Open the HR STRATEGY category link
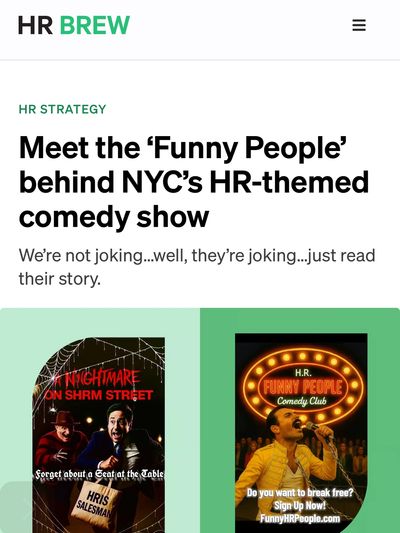This screenshot has height=533, width=400. 63,109
